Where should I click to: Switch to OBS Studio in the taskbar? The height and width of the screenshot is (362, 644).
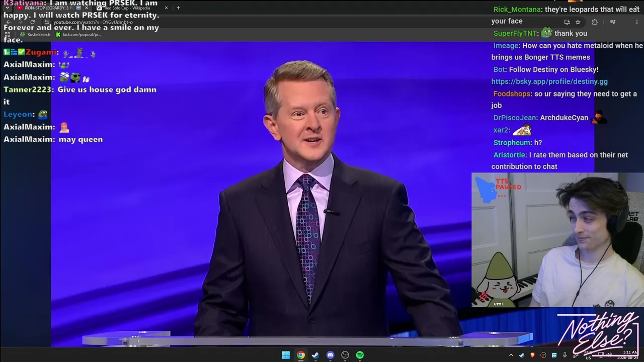pyautogui.click(x=345, y=355)
